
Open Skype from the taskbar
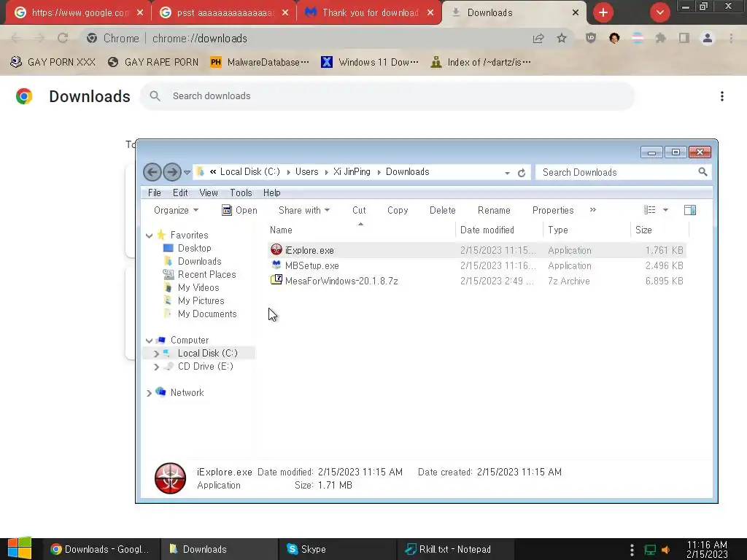point(336,549)
